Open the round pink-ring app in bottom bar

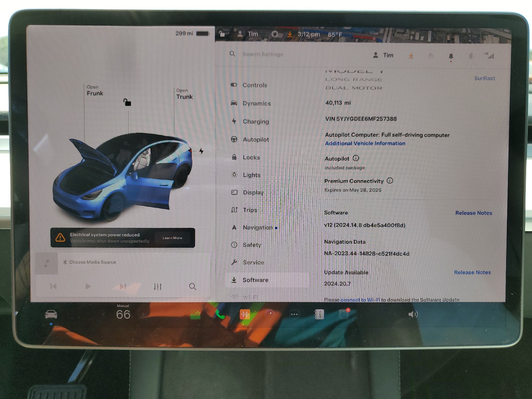tap(270, 314)
